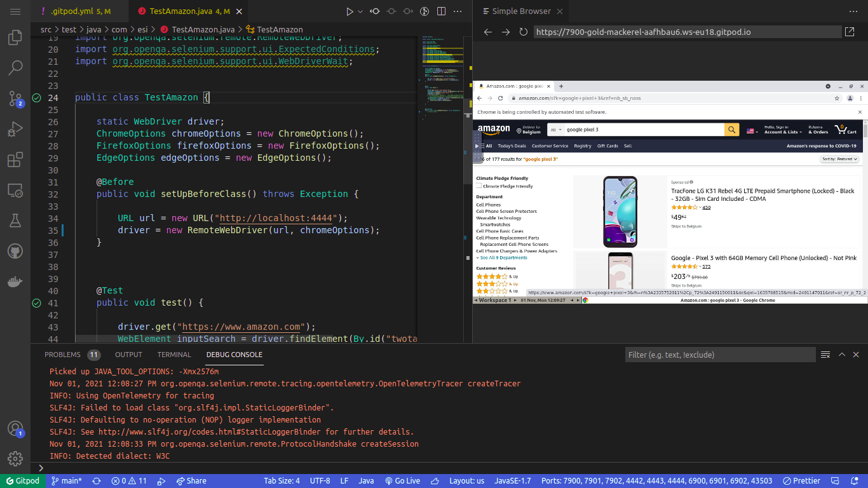Open the esi folder breadcrumb
This screenshot has height=488, width=868.
pyautogui.click(x=141, y=29)
